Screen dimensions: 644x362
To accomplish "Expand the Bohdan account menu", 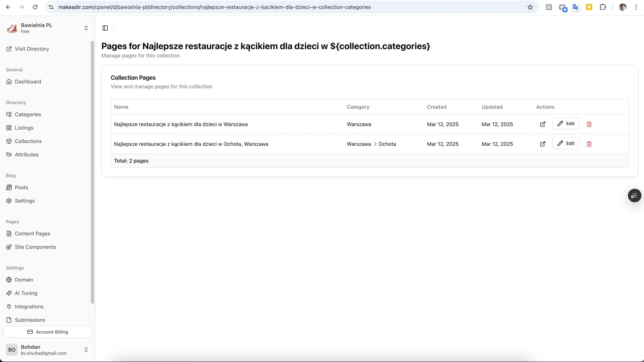I will point(86,350).
